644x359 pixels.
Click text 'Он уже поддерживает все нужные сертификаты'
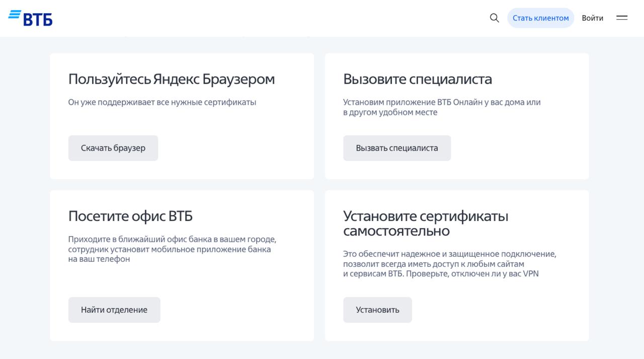pyautogui.click(x=163, y=102)
